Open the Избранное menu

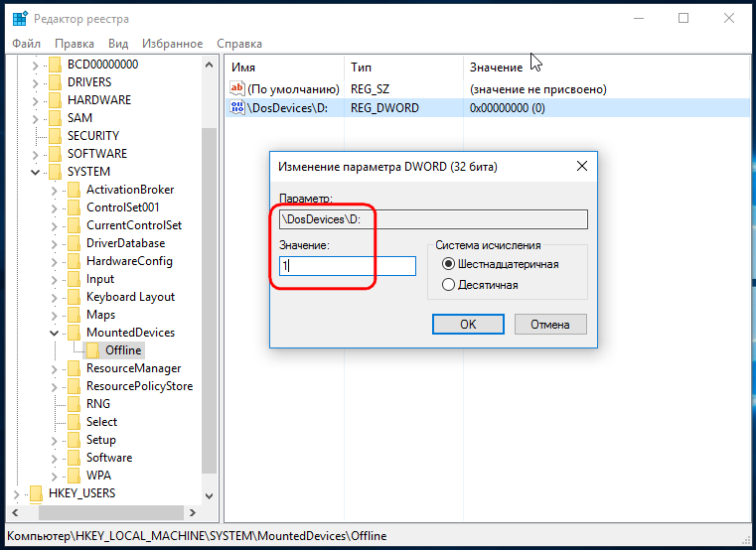(x=172, y=44)
